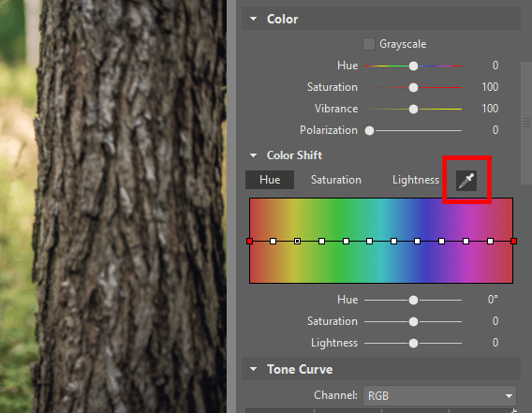Screen dimensions: 532x413
Task: Switch to the Lightness tab in Color Shift
Action: click(x=416, y=180)
